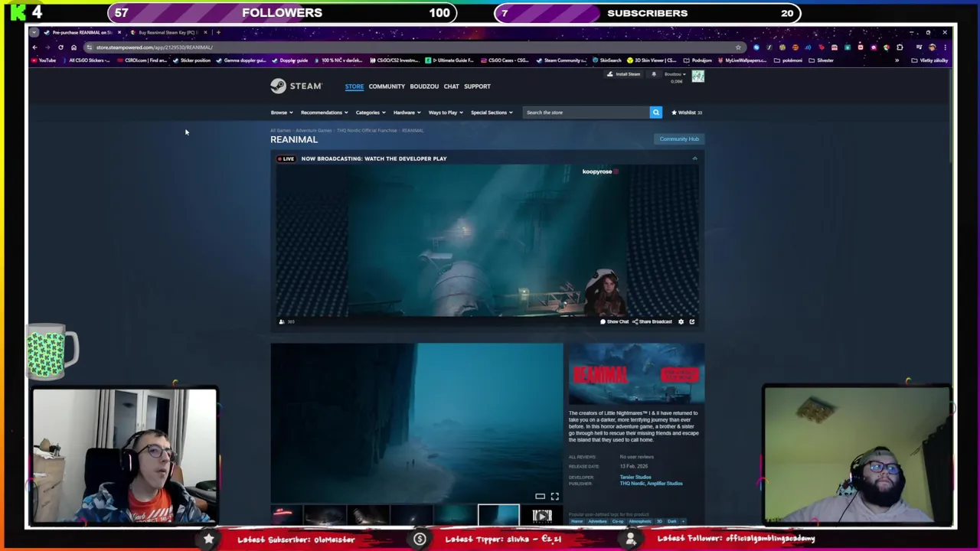The image size is (980, 551).
Task: Open the Tarsier Studios developer link
Action: (x=635, y=478)
